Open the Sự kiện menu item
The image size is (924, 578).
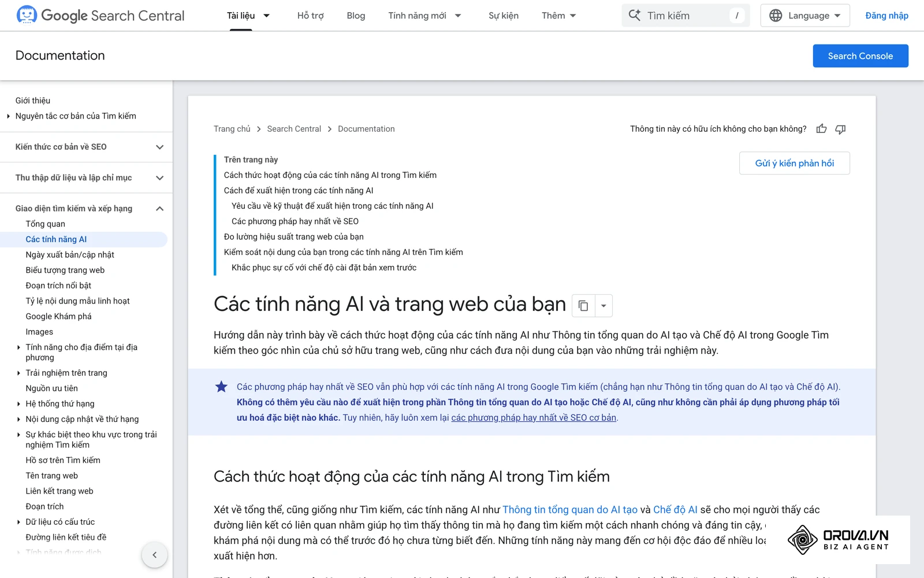504,16
